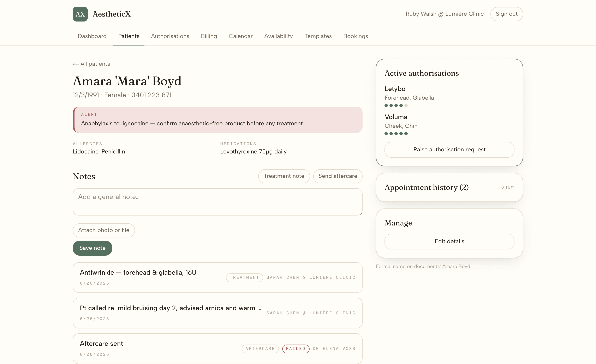Image resolution: width=596 pixels, height=364 pixels.
Task: Click the allergies value Lidocaine, Penicillin
Action: [x=99, y=152]
